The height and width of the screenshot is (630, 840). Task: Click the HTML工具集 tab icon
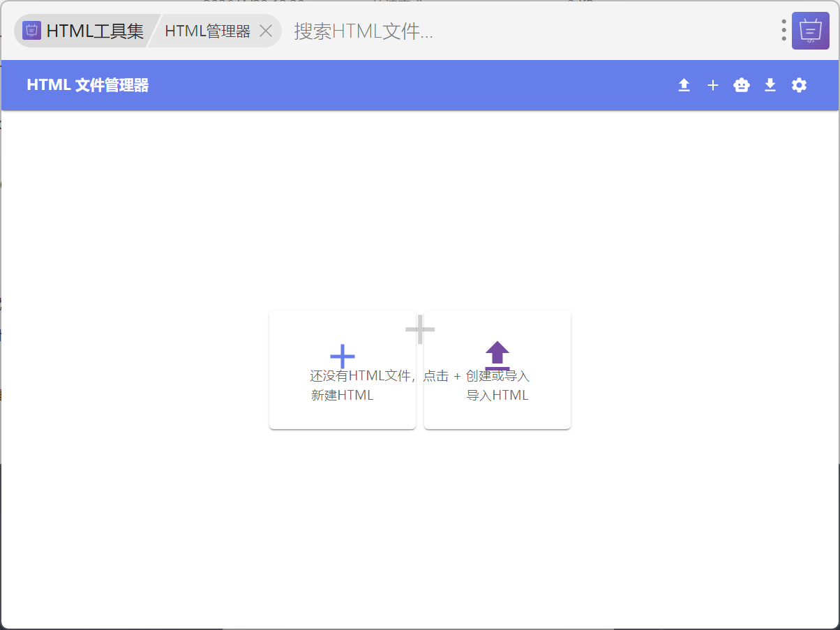point(31,31)
